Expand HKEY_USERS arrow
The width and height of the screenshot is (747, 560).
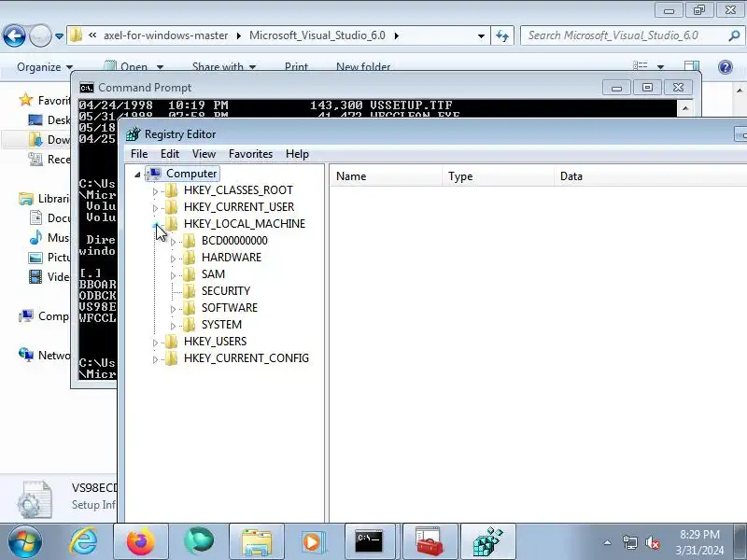pyautogui.click(x=155, y=343)
